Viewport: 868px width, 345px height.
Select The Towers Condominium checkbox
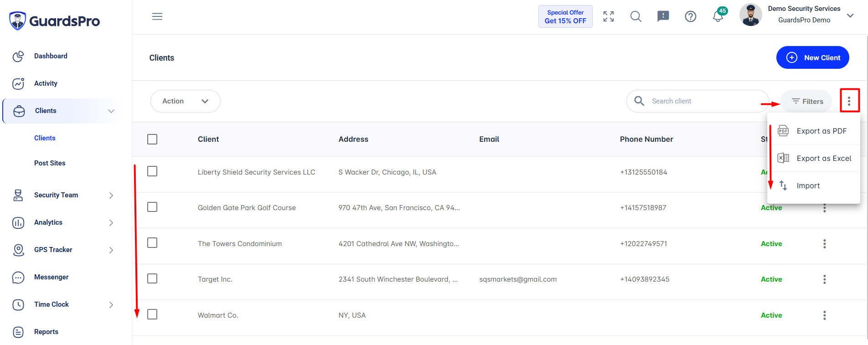click(152, 242)
